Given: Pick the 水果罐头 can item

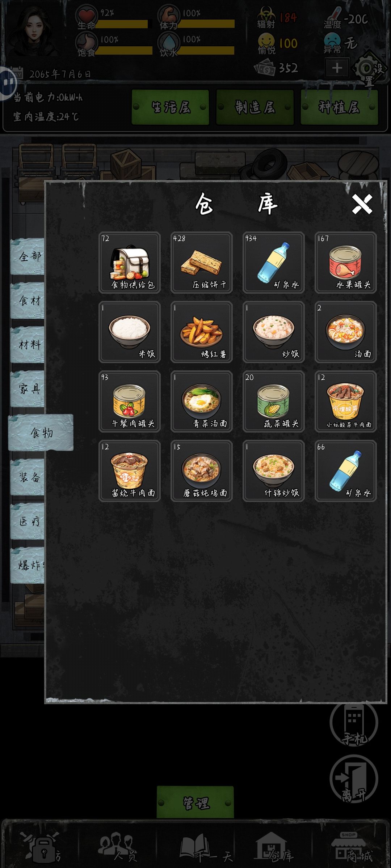Looking at the screenshot, I should pyautogui.click(x=346, y=263).
